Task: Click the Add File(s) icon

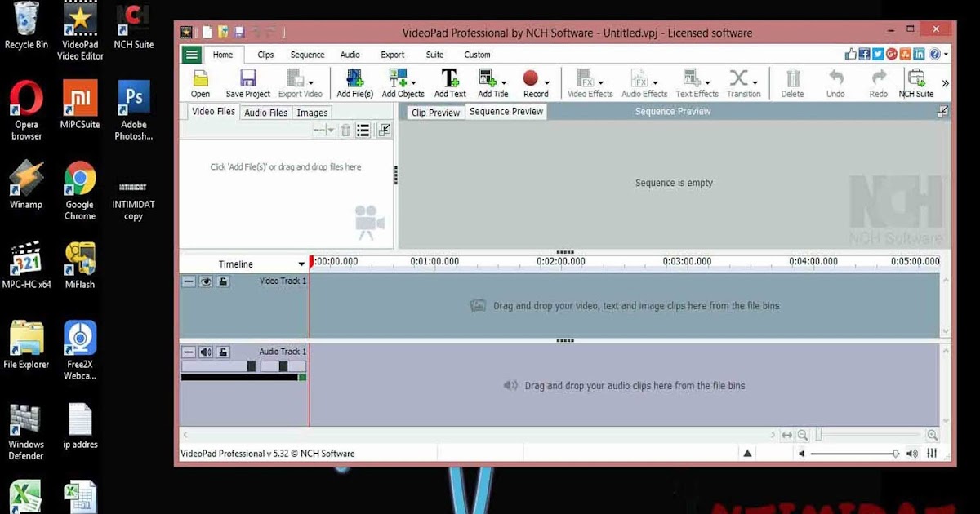Action: [355, 78]
